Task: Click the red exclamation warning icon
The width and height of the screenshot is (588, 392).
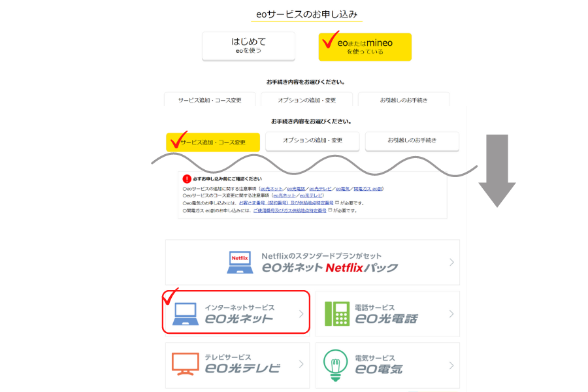Action: 186,179
